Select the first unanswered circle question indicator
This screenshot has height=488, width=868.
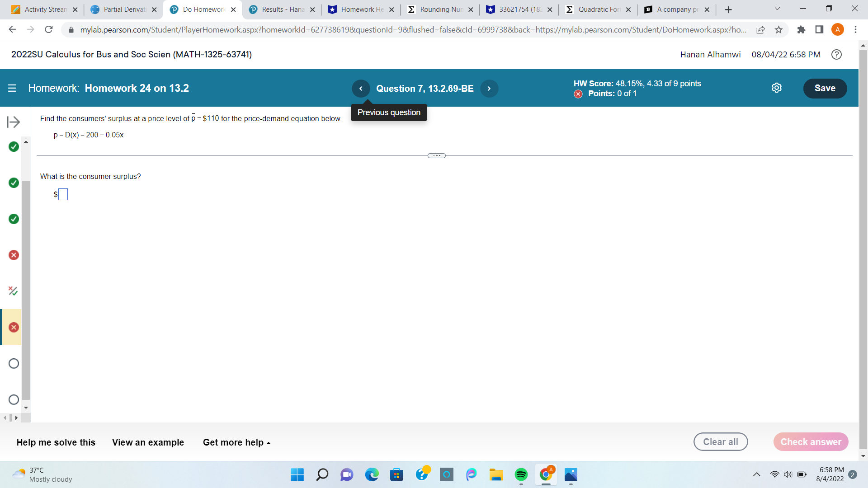point(13,363)
